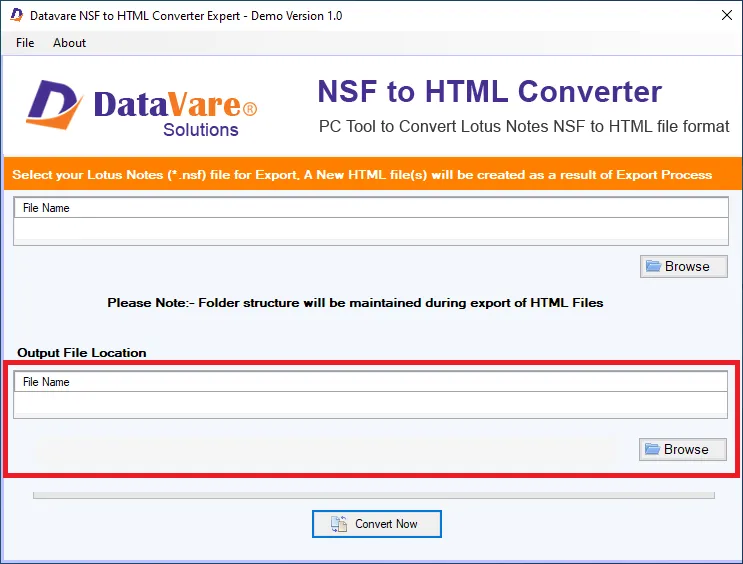Screen dimensions: 743x564
Task: Close the Datavare converter window
Action: coord(726,15)
